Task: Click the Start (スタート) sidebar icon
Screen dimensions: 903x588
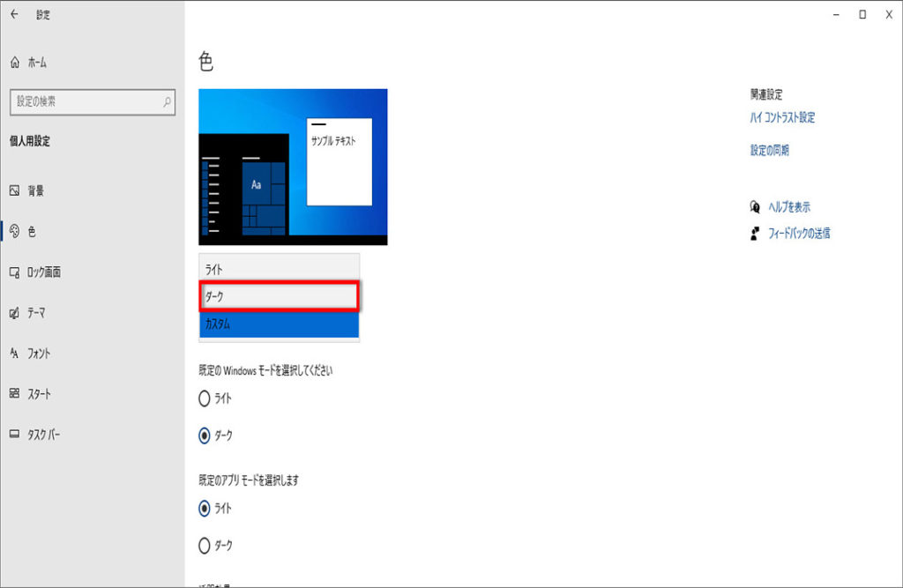Action: click(x=14, y=394)
